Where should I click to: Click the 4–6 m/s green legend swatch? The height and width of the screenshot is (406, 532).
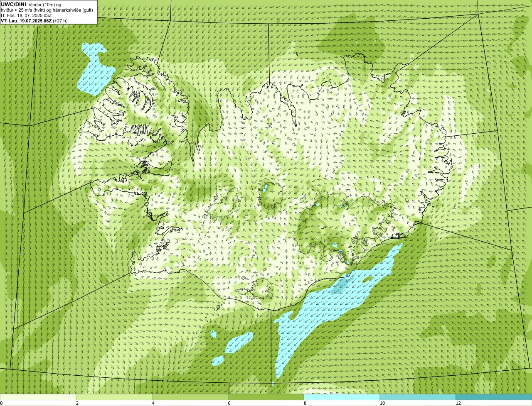(190, 397)
